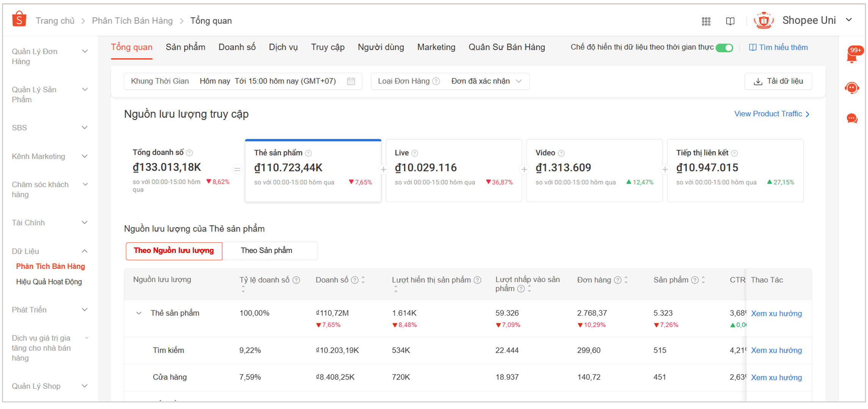868x409 pixels.
Task: Open notifications bell with 99+ badge
Action: (x=852, y=55)
